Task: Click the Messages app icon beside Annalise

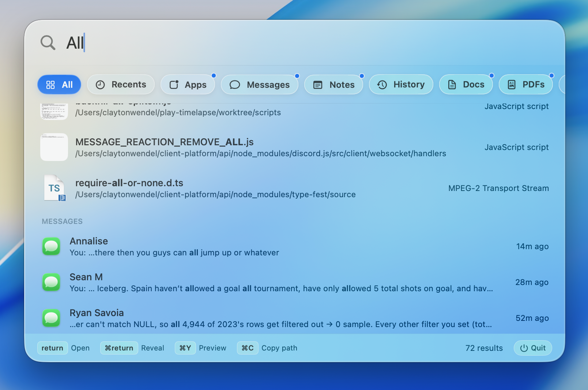Action: click(51, 247)
